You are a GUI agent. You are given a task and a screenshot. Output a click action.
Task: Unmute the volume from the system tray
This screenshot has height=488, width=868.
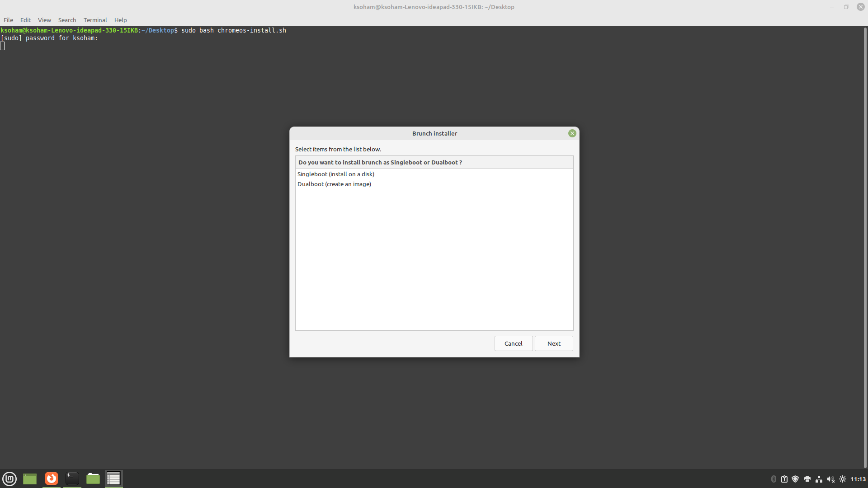[x=830, y=479]
